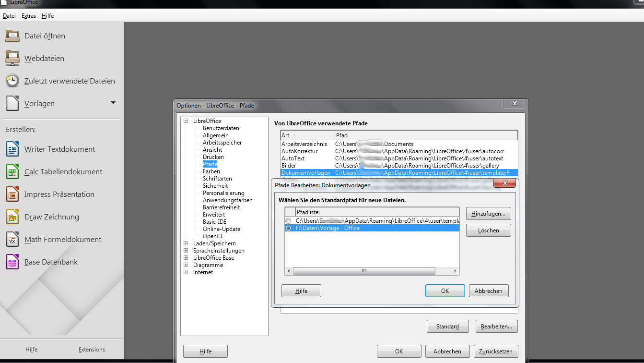The width and height of the screenshot is (644, 363).
Task: Expand the Internet tree node
Action: point(186,272)
